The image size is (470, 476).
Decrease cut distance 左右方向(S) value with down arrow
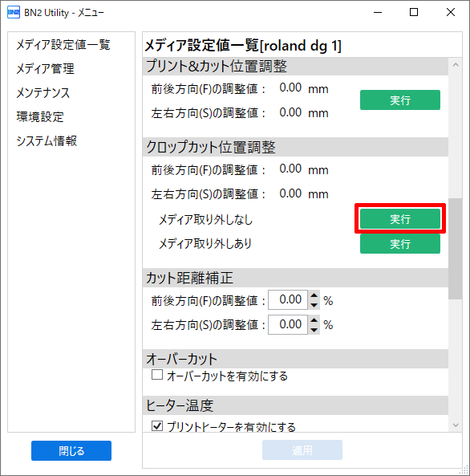(314, 330)
